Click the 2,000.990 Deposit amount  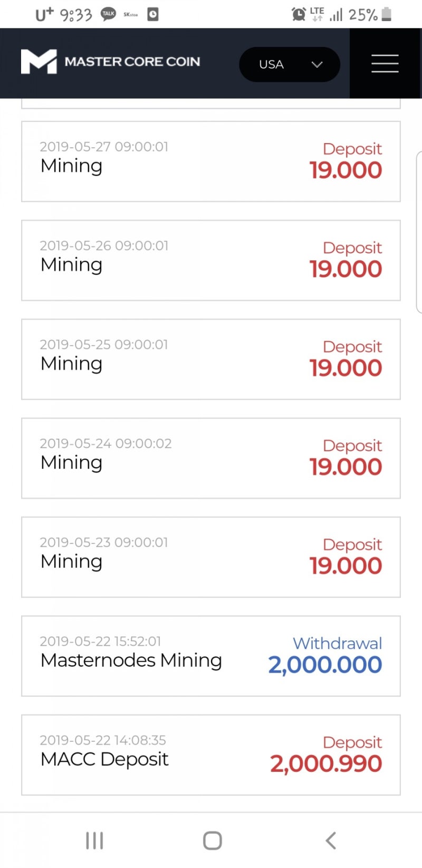[326, 763]
